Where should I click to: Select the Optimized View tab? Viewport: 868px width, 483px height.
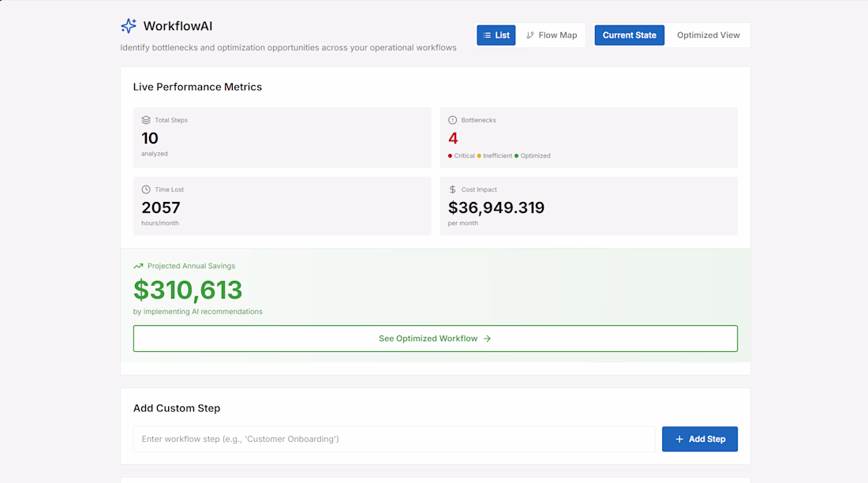click(x=708, y=35)
